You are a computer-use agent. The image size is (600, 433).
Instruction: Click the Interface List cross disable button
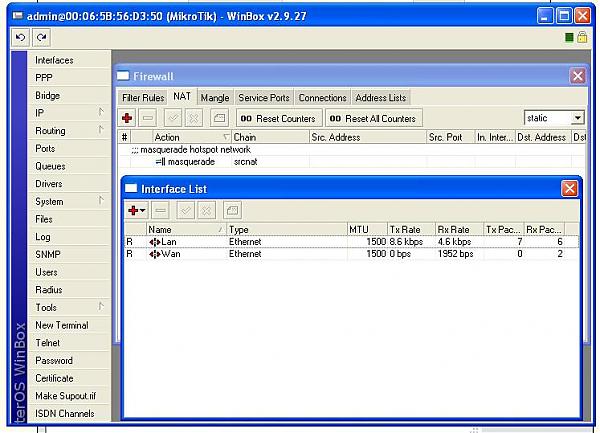206,210
